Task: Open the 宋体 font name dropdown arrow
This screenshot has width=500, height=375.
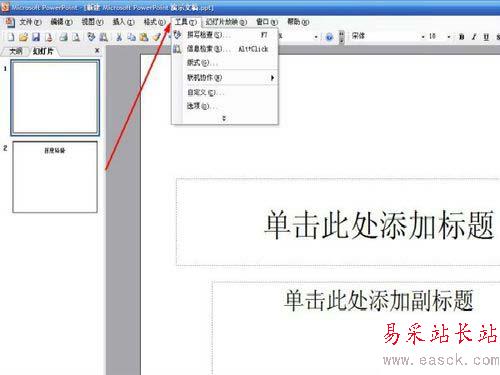Action: point(423,37)
